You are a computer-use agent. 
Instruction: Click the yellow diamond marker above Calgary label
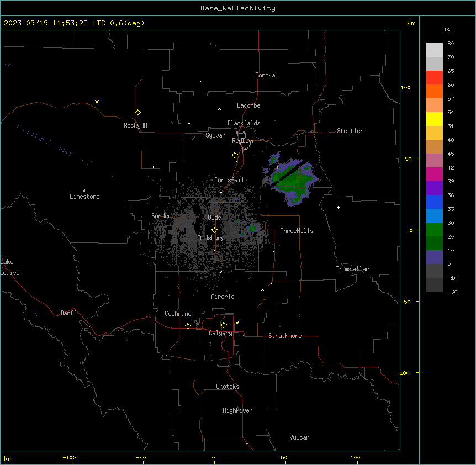224,325
